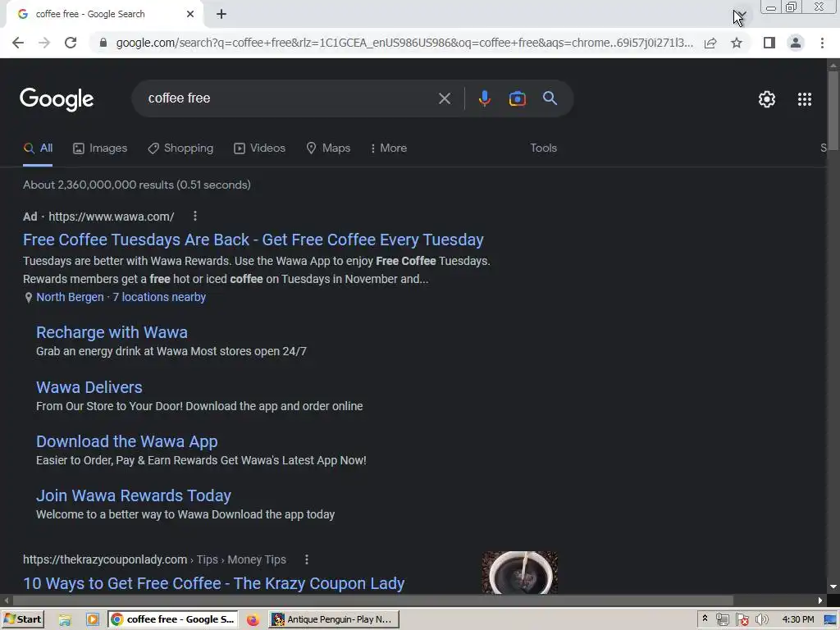Open options for the Wawa ad
The height and width of the screenshot is (630, 840).
click(x=195, y=216)
